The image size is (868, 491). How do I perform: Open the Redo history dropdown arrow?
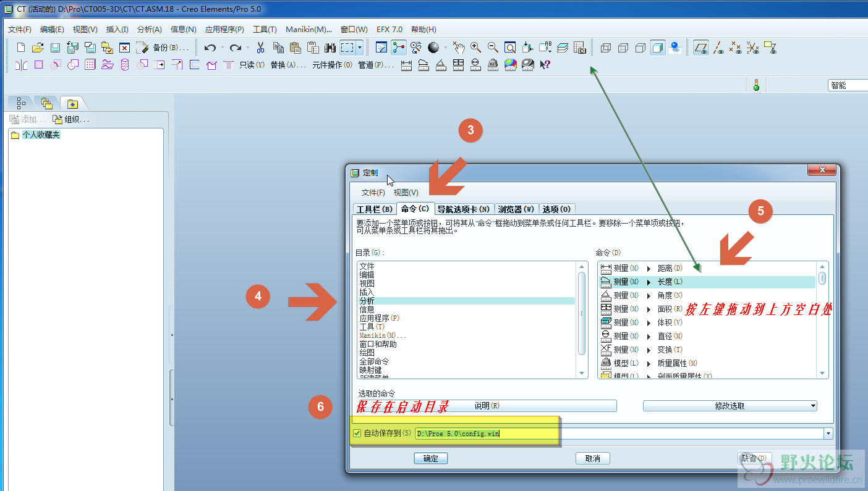[x=247, y=48]
